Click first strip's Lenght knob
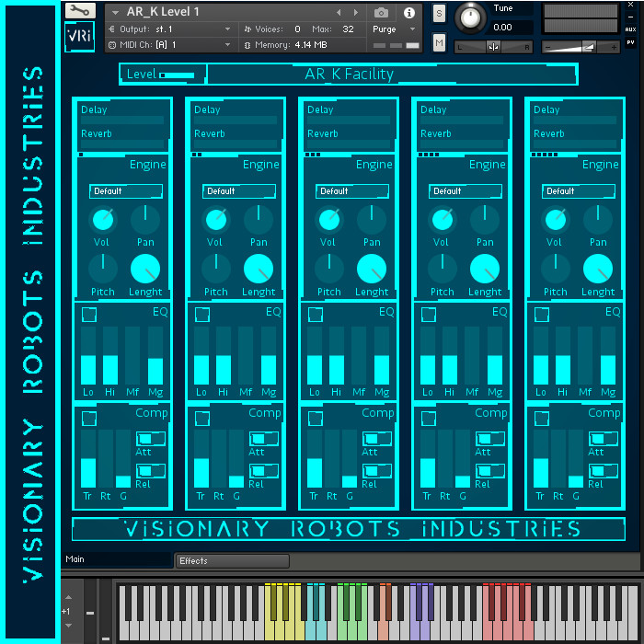 point(145,269)
